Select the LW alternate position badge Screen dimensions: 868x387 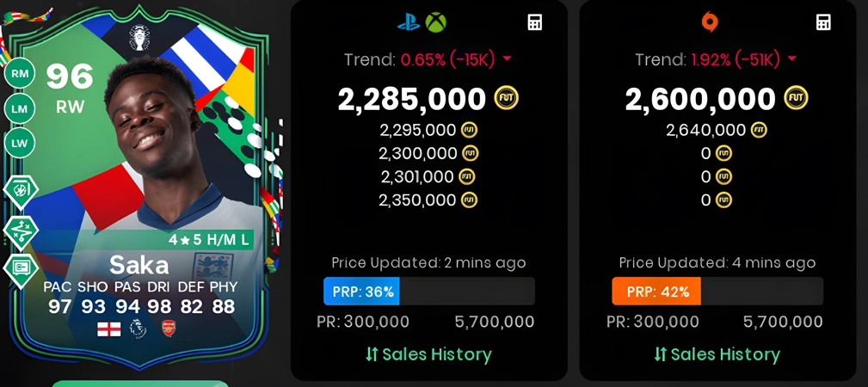(x=20, y=143)
